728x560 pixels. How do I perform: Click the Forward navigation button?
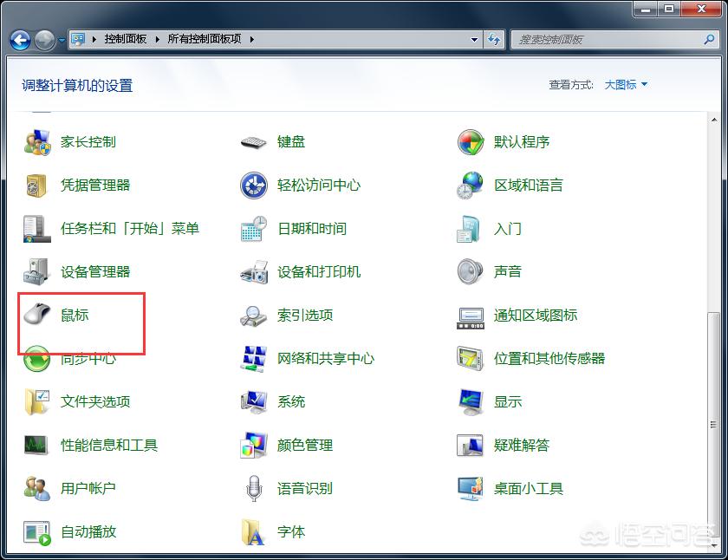click(44, 41)
